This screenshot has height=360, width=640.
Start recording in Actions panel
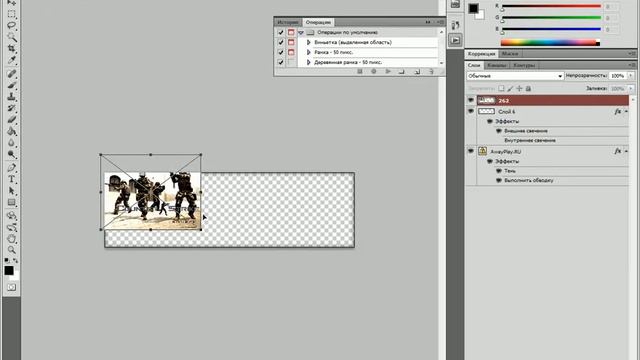pyautogui.click(x=373, y=71)
